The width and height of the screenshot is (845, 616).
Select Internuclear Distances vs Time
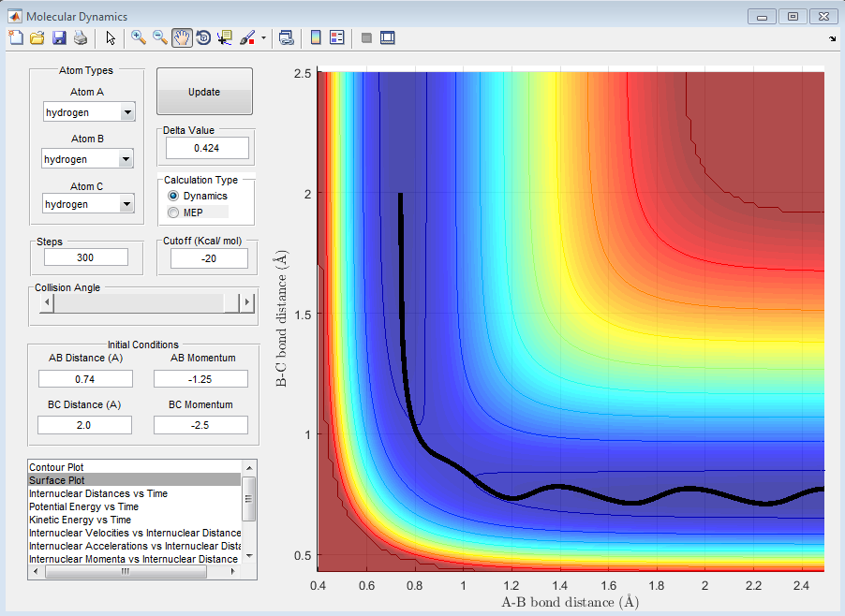tap(134, 493)
